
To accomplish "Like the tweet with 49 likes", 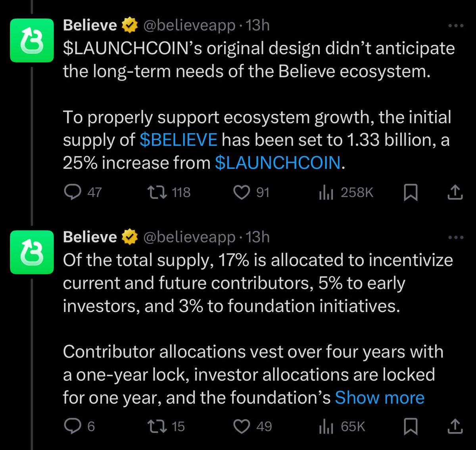I will click(242, 427).
